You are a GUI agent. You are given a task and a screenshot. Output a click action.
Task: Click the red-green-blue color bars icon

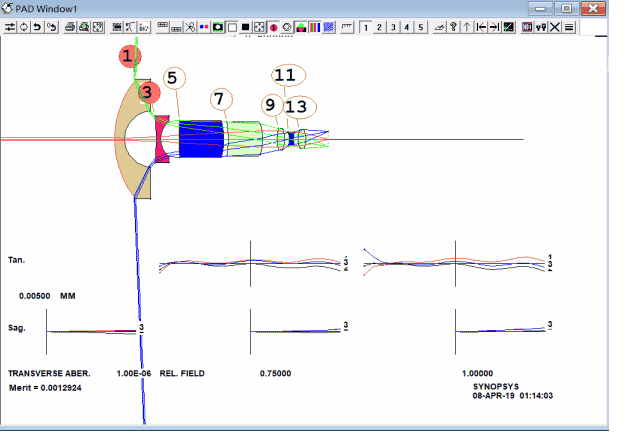point(315,27)
